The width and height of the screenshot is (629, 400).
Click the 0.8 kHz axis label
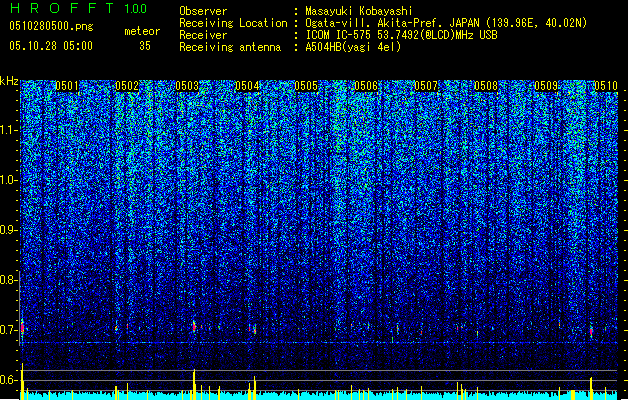click(9, 280)
